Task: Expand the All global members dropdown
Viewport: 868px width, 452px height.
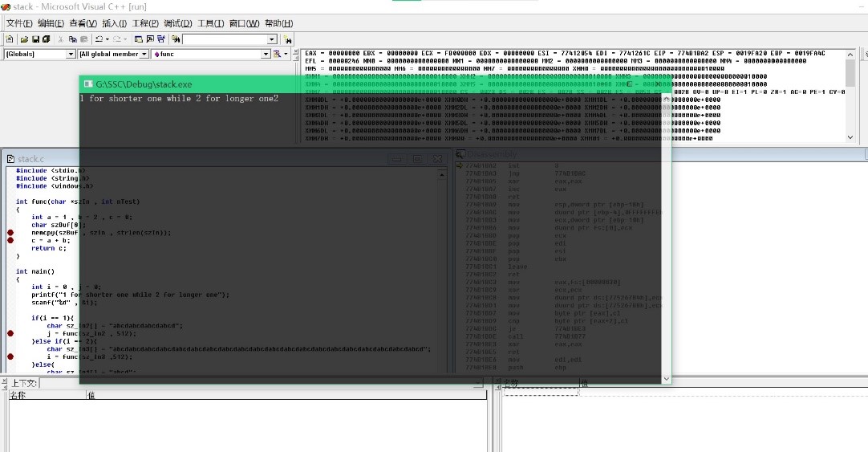Action: (x=144, y=54)
